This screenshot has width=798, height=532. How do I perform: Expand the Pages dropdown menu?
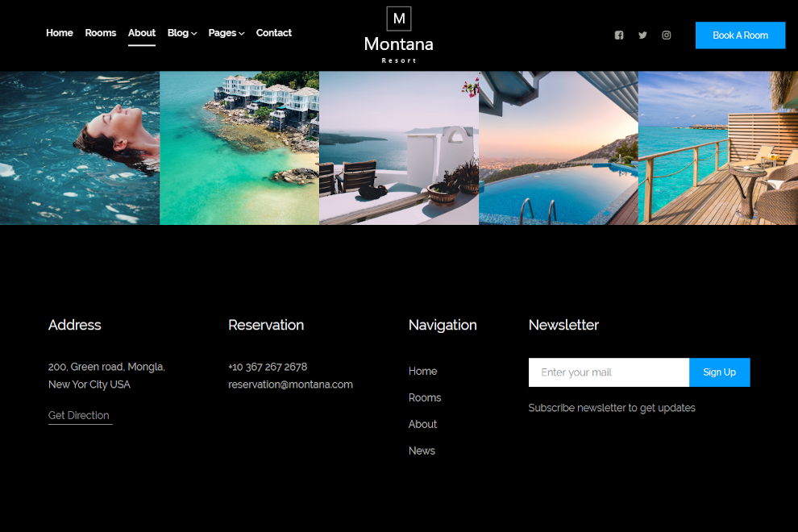point(227,33)
